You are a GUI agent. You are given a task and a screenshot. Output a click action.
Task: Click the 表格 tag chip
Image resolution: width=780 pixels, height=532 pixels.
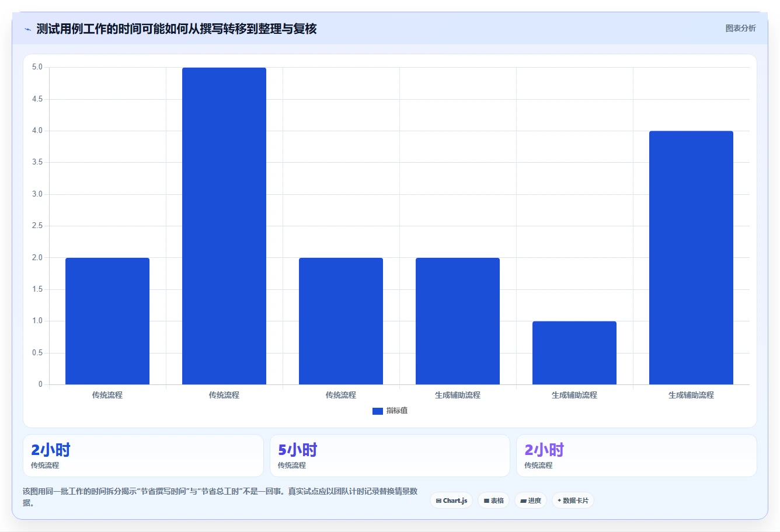pos(493,501)
